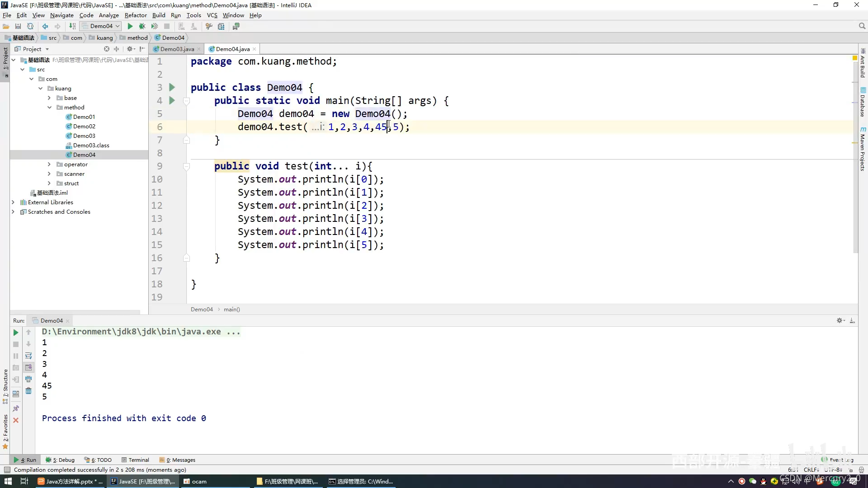This screenshot has height=488, width=868.
Task: Collapse the src folder in tree
Action: 23,70
